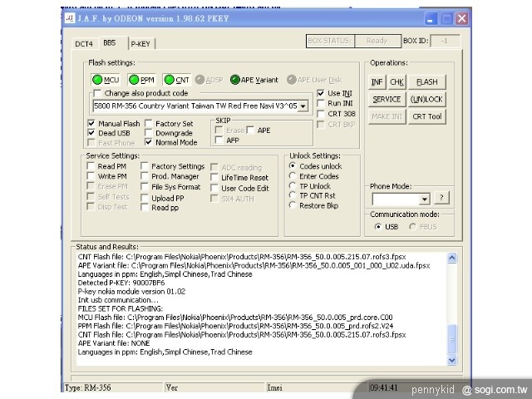The height and width of the screenshot is (399, 532).
Task: Click the BOX ID field
Action: coord(445,41)
